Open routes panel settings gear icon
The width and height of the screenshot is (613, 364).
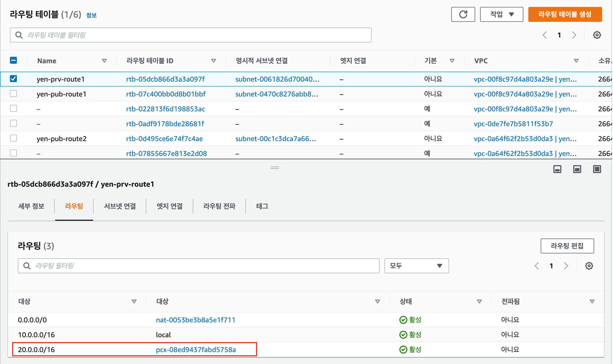tap(589, 266)
